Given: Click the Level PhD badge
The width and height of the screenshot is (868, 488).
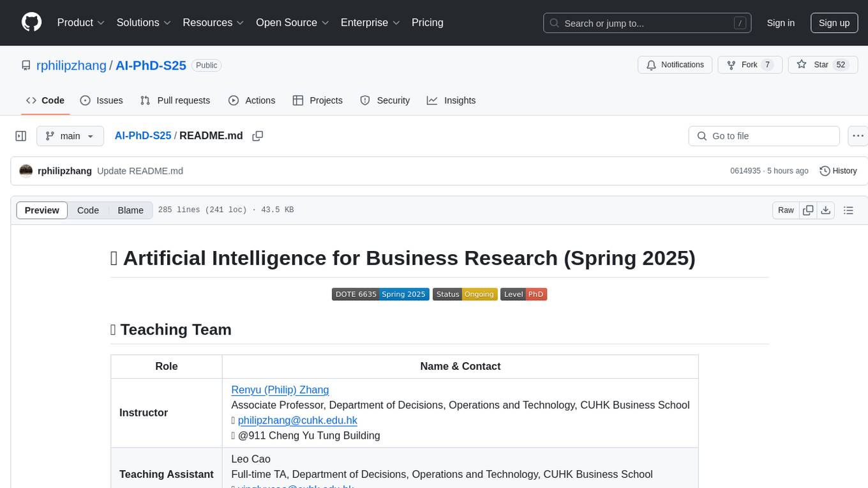Looking at the screenshot, I should 523,294.
